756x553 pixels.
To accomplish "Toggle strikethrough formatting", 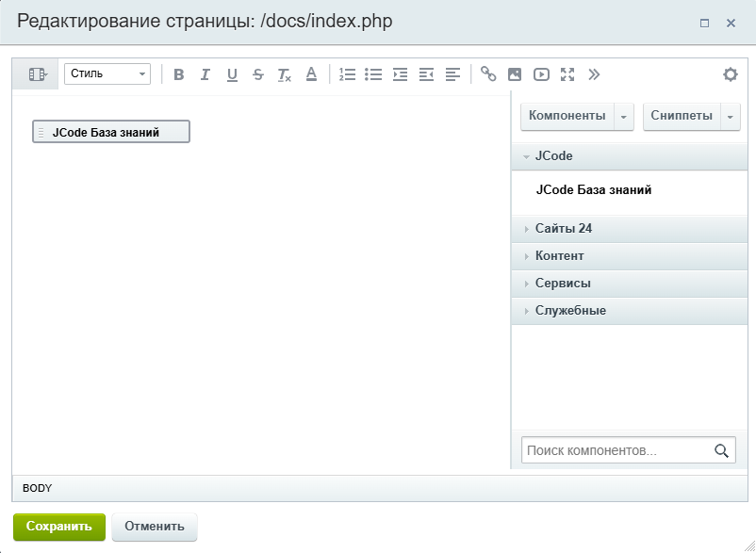I will 258,74.
